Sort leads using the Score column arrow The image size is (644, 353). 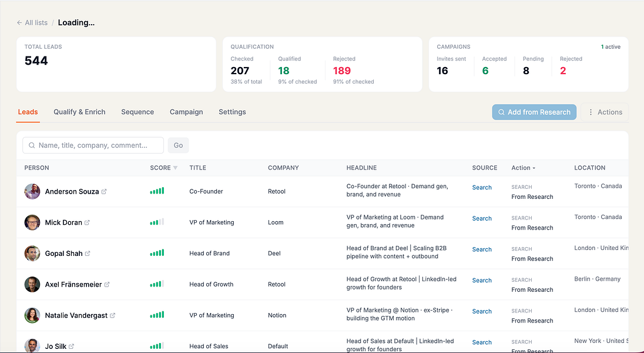(x=175, y=168)
